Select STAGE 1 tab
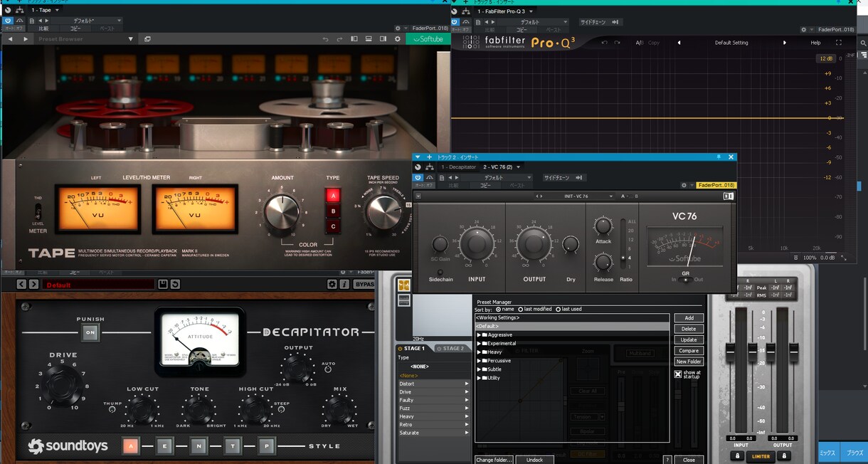Image resolution: width=868 pixels, height=464 pixels. coord(414,349)
